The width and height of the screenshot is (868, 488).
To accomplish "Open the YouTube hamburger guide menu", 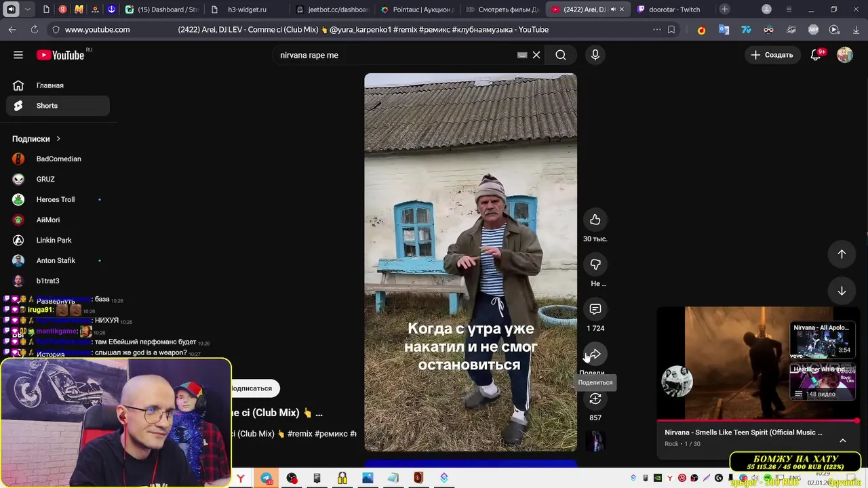I will pyautogui.click(x=18, y=55).
